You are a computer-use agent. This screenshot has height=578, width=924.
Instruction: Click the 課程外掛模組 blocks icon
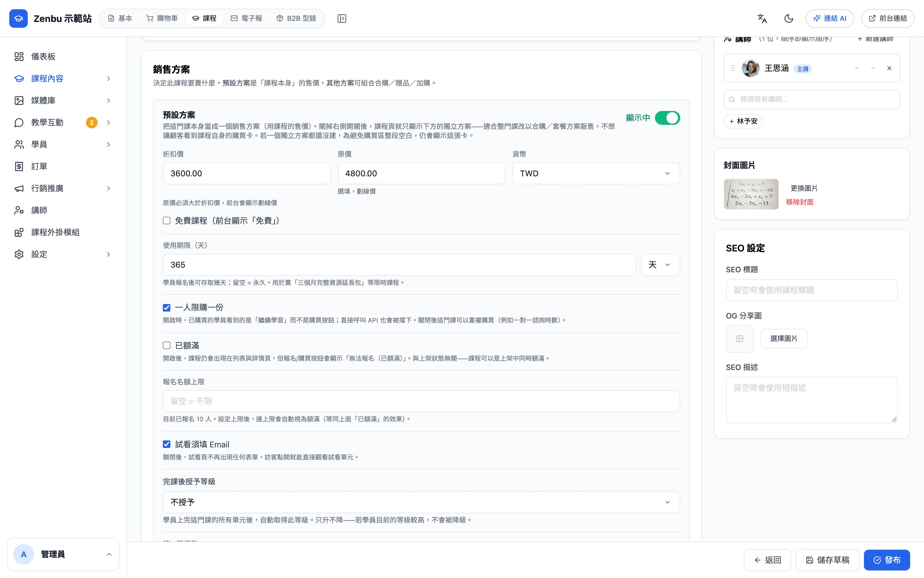click(19, 232)
